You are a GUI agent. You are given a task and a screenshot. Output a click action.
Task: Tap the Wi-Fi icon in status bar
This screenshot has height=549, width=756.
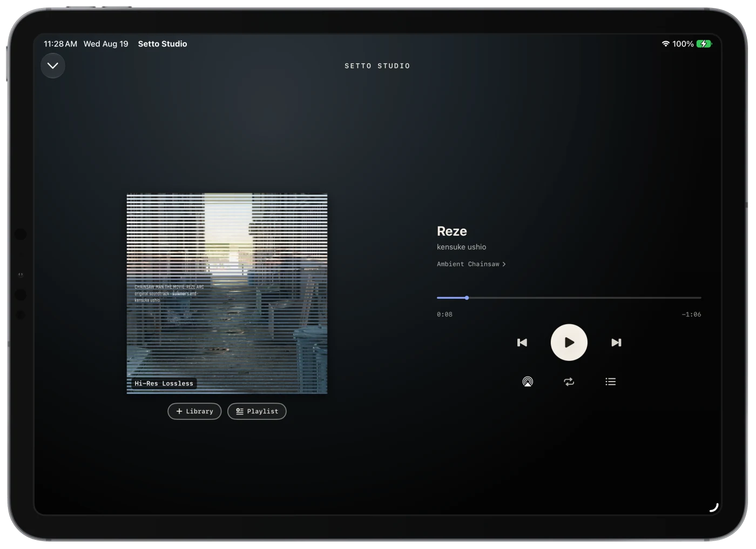[x=665, y=44]
